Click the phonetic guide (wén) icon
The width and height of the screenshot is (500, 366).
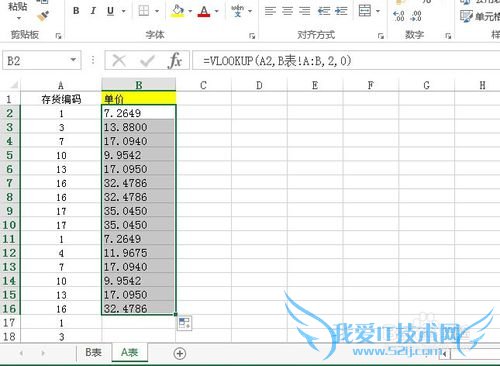click(x=238, y=11)
